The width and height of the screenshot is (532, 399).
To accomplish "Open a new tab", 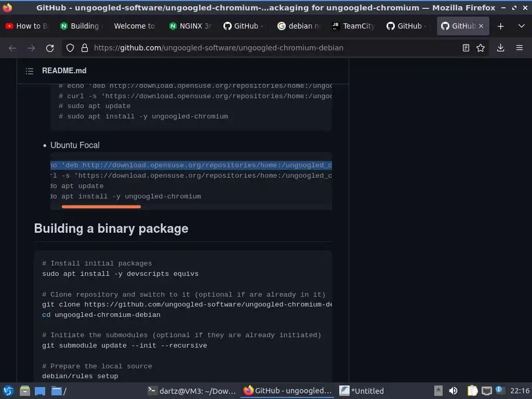I will [x=500, y=26].
